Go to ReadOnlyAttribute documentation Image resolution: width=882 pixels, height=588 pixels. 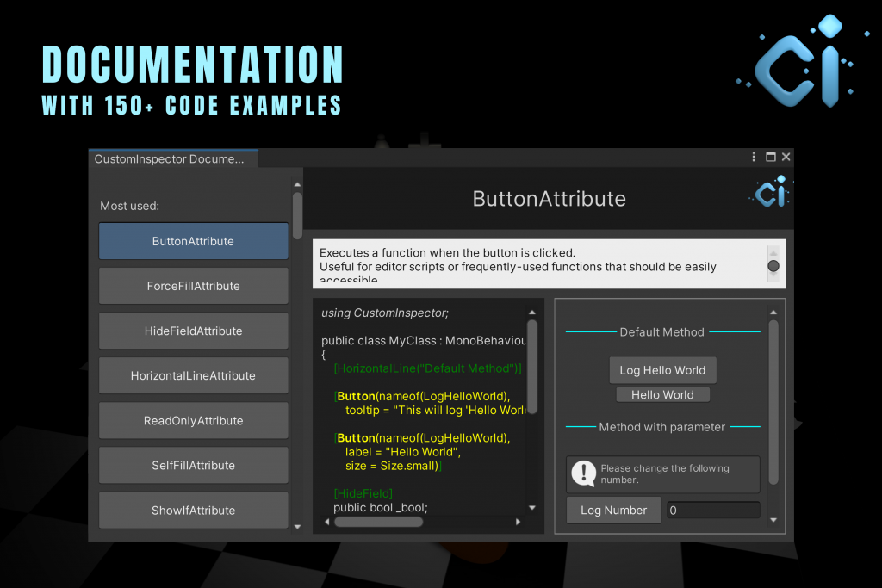click(x=193, y=421)
